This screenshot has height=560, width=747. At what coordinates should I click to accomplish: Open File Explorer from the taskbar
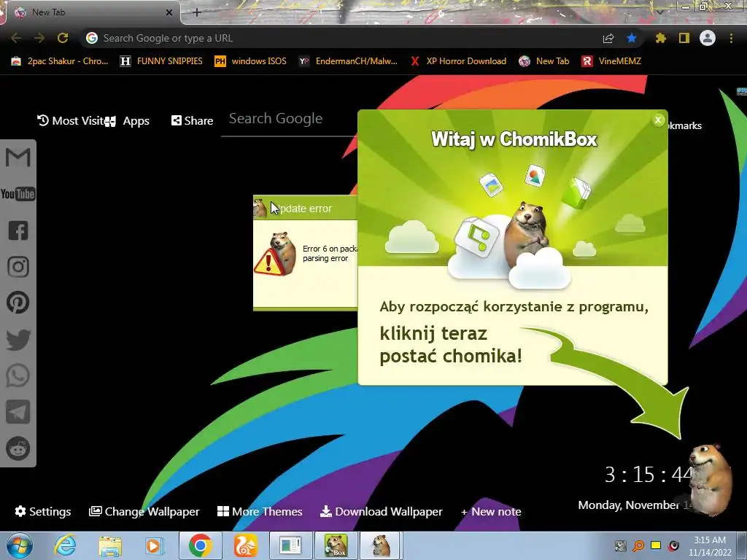tap(110, 545)
